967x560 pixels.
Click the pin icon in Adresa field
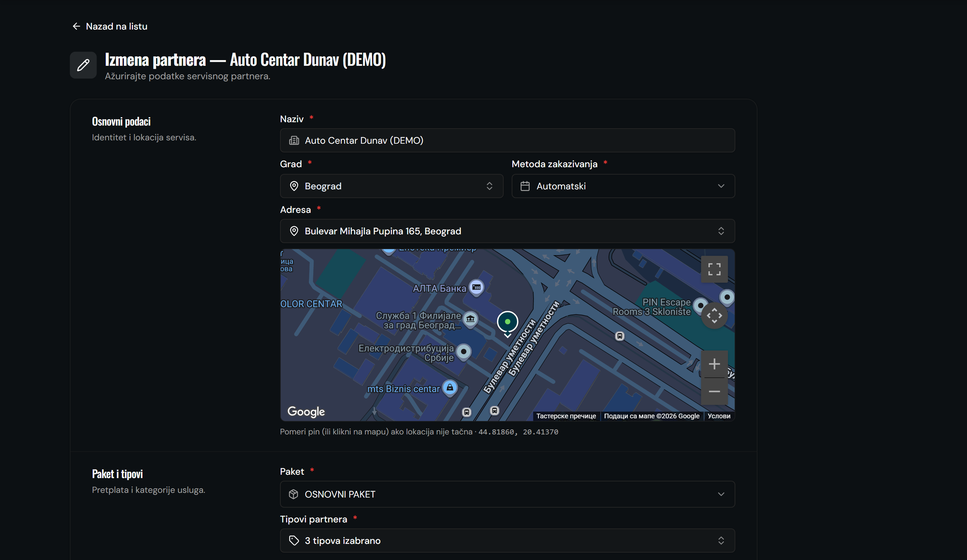294,231
